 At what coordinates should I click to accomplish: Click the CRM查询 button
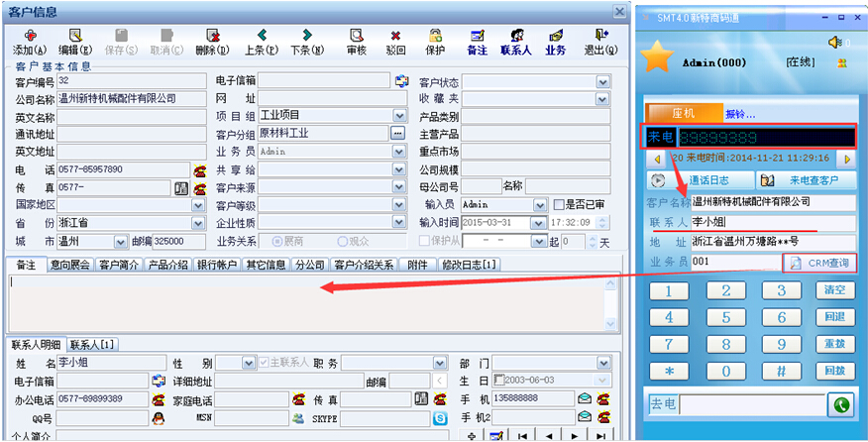point(819,263)
